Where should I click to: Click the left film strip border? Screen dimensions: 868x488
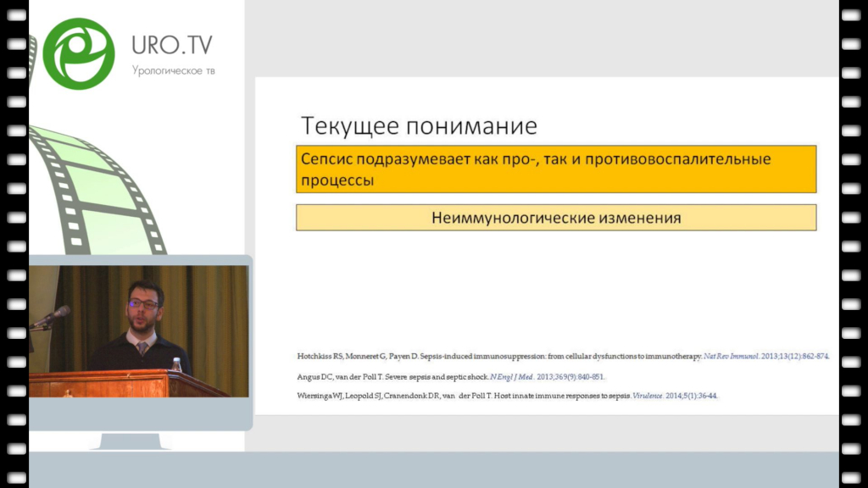point(14,244)
